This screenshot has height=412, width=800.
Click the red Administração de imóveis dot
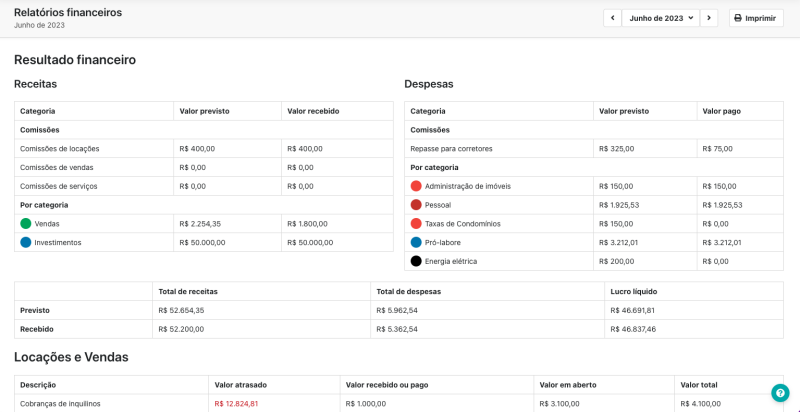(416, 186)
